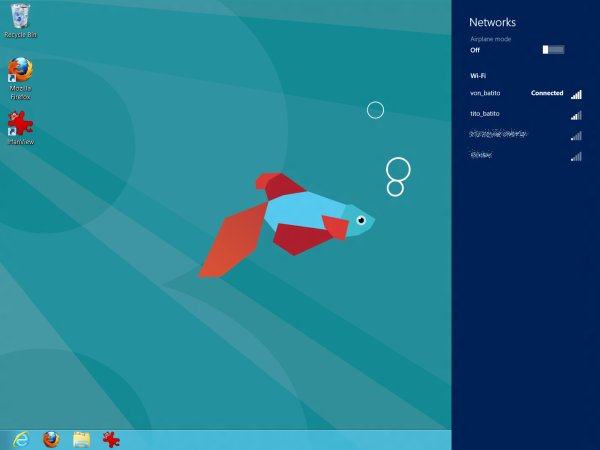
Task: Open File Explorer from the taskbar
Action: [81, 440]
